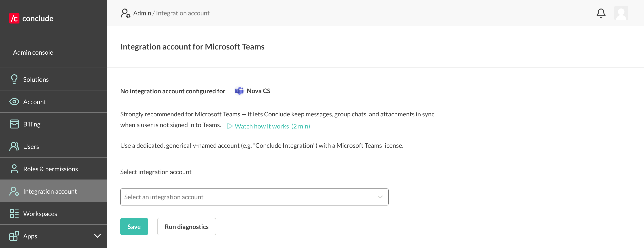Click the Admin console heading
Image resolution: width=644 pixels, height=248 pixels.
(x=33, y=52)
